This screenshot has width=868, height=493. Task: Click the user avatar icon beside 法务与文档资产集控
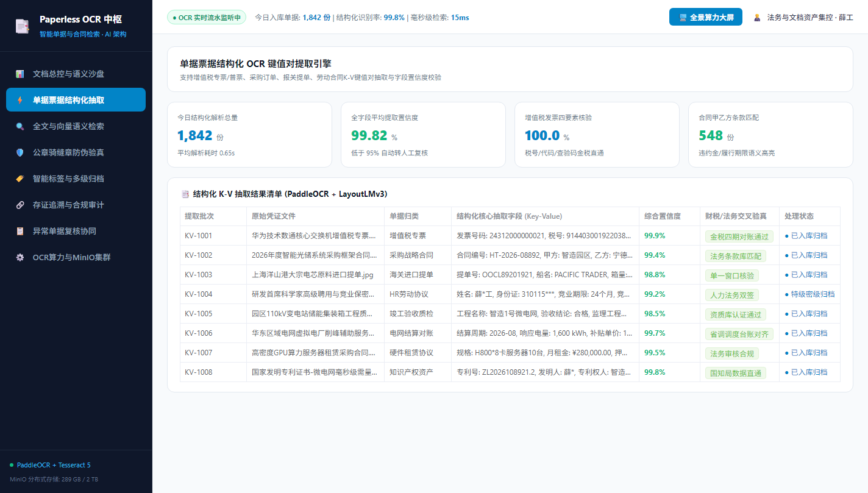click(758, 18)
